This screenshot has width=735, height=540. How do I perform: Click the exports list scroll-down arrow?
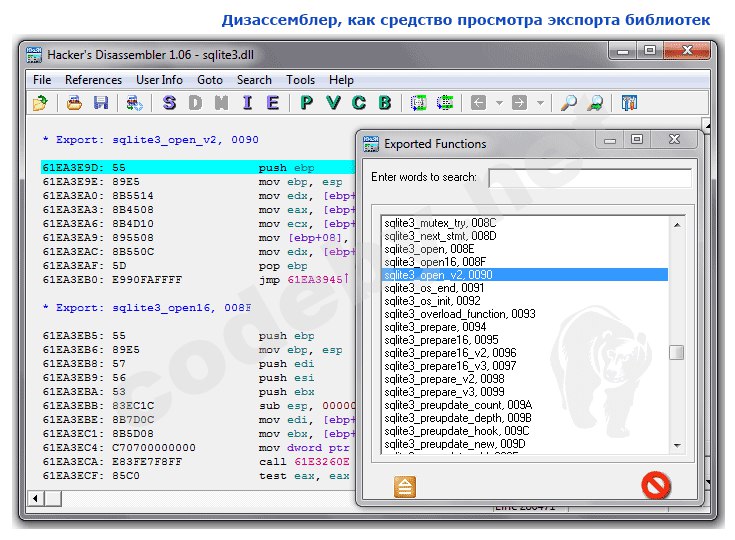[x=677, y=446]
